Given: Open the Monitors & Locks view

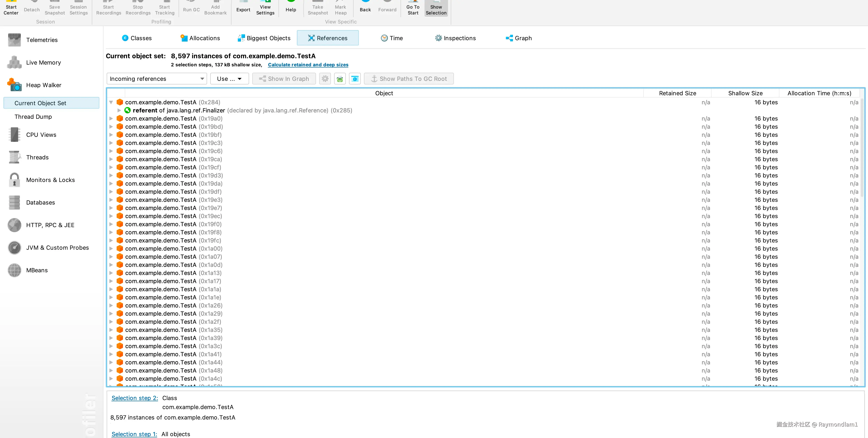Looking at the screenshot, I should coord(50,180).
